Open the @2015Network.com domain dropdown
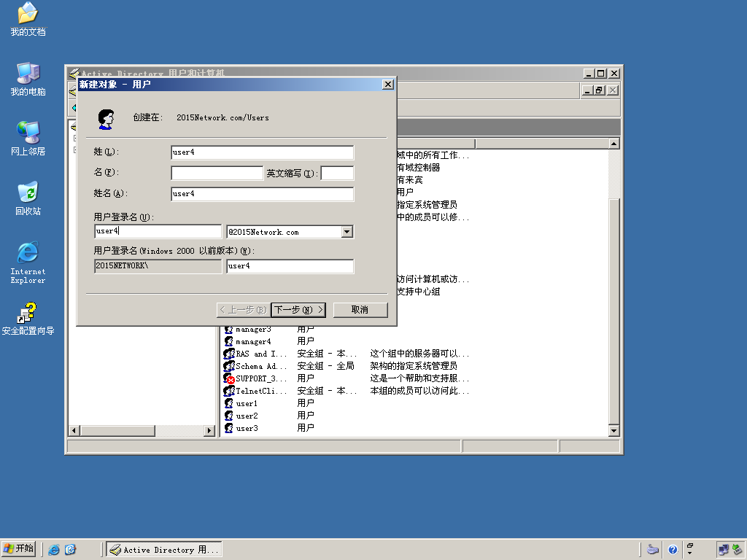 [x=347, y=232]
